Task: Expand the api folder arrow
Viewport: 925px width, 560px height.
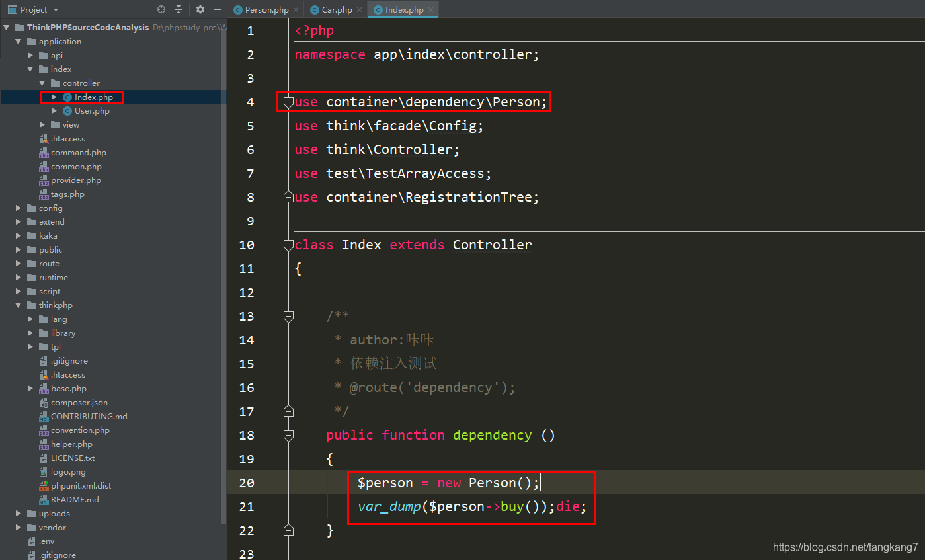Action: (x=30, y=56)
